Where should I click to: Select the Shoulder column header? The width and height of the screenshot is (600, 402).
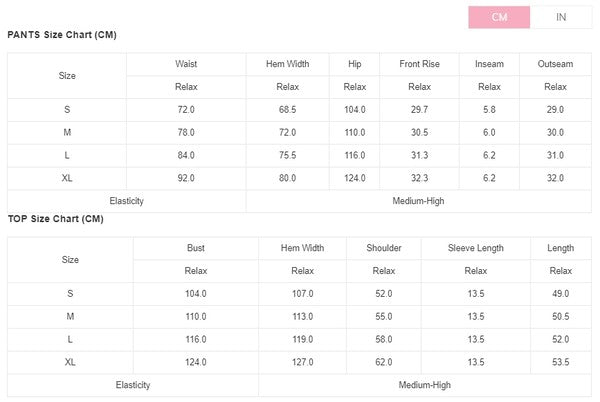pos(384,248)
